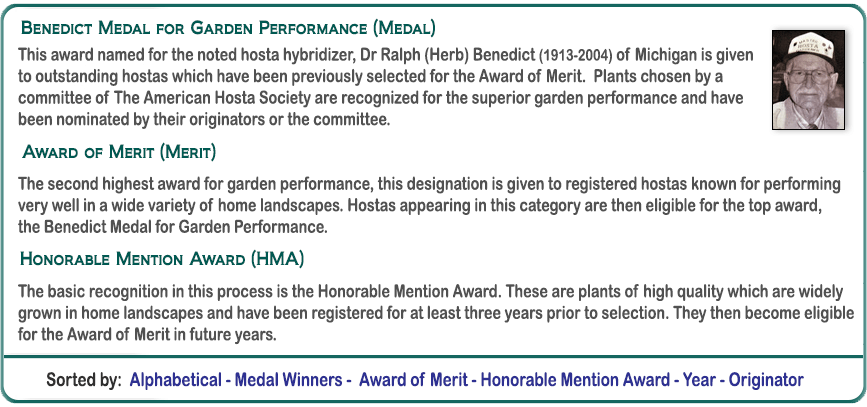Click the '(1913-2004)' date text
This screenshot has height=407, width=867.
point(575,55)
